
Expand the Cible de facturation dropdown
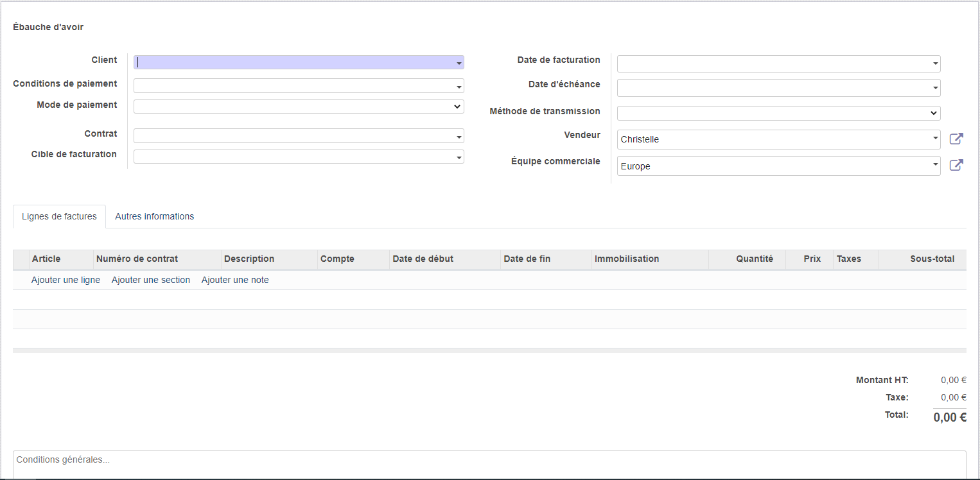pos(459,157)
